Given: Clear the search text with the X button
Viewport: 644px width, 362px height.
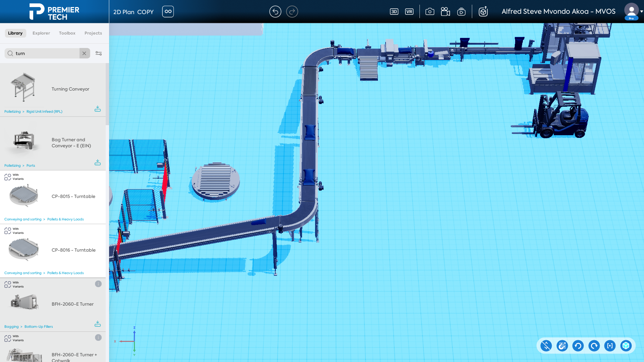Looking at the screenshot, I should coord(84,53).
